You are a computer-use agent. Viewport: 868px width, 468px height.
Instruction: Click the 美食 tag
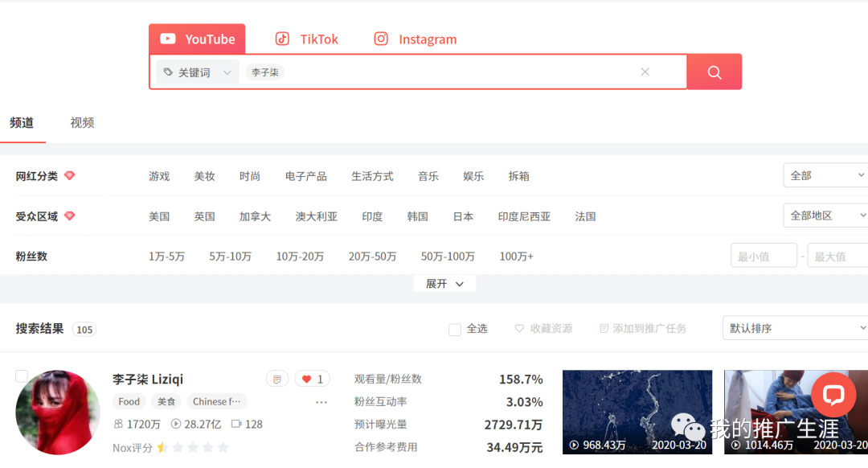click(166, 401)
